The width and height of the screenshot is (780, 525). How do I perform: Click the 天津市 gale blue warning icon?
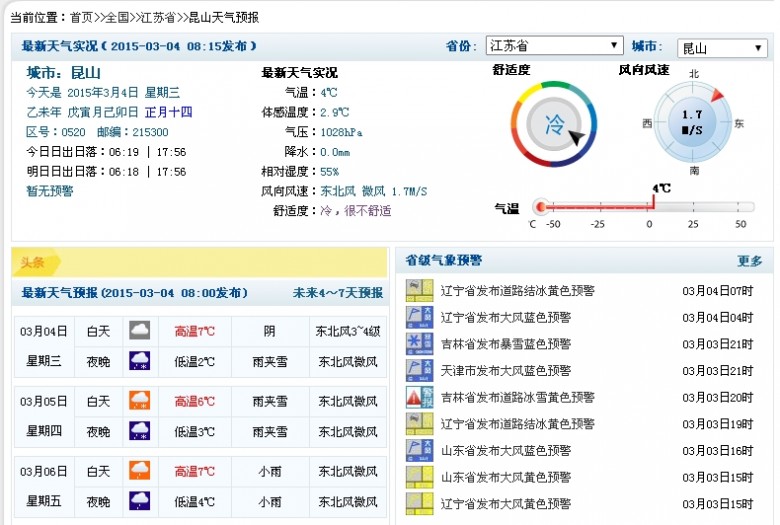[419, 370]
